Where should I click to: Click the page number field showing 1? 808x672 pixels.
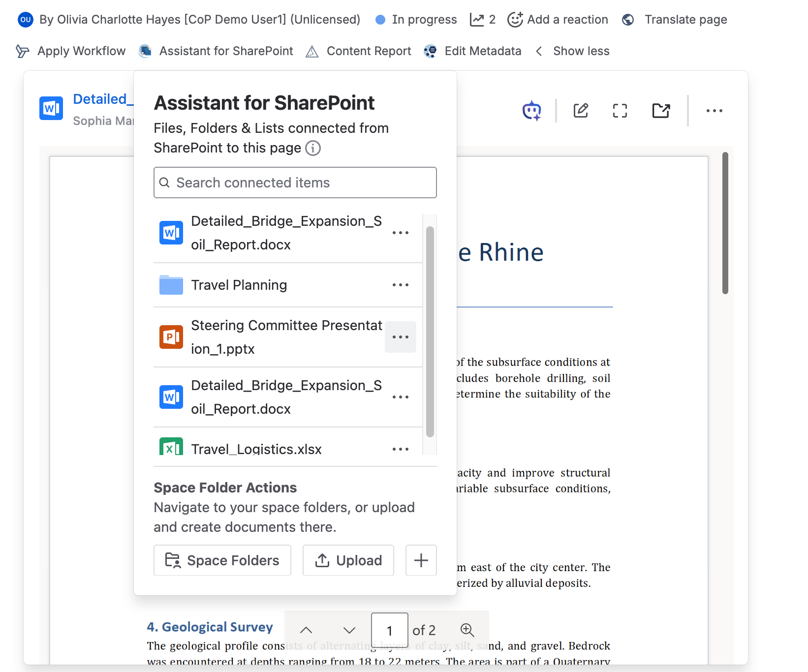[x=390, y=630]
